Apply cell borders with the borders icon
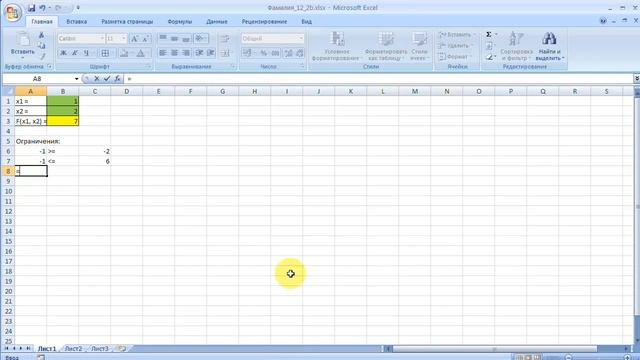640x360 pixels. [105, 53]
